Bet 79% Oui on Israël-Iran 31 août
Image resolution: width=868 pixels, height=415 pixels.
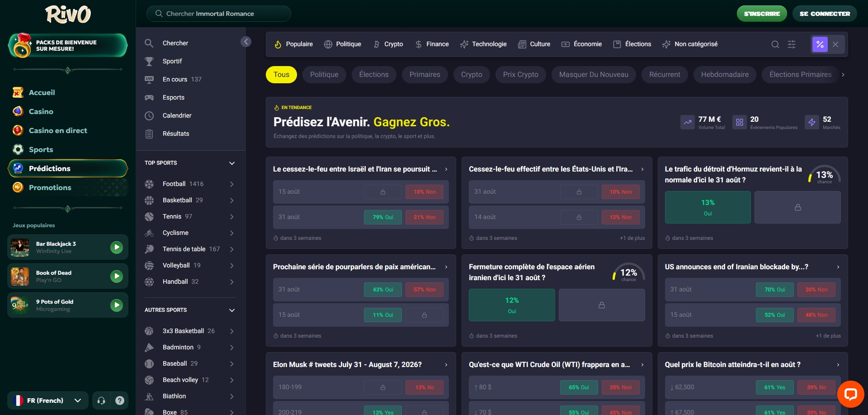click(383, 217)
